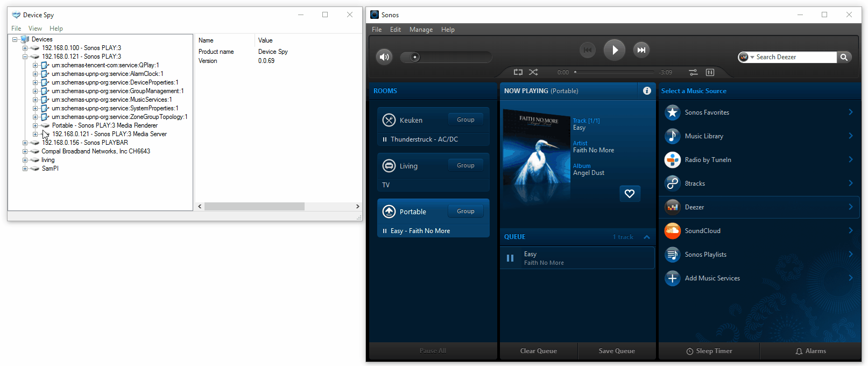Collapse the Devices root tree node
Image resolution: width=868 pixels, height=366 pixels.
pos(15,39)
